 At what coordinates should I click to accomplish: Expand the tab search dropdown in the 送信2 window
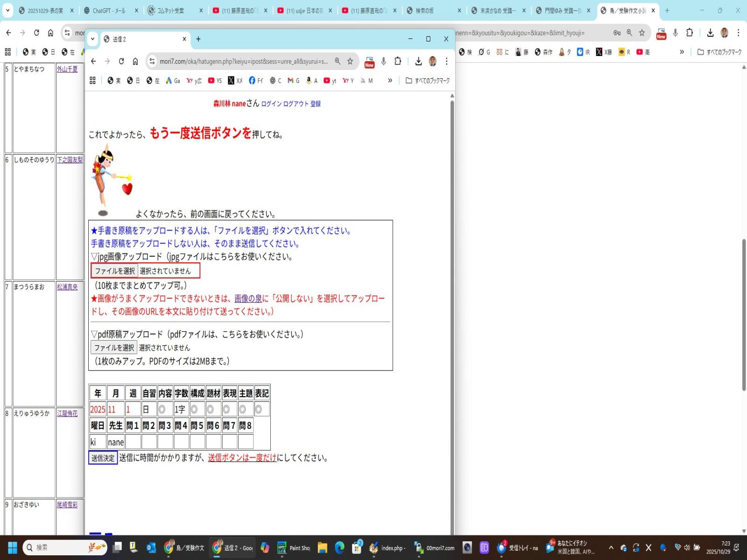(x=92, y=39)
